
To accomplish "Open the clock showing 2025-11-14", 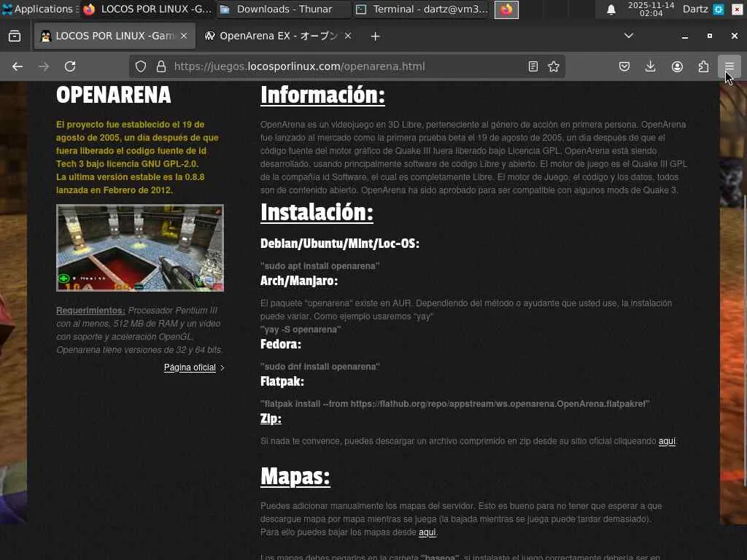I will [651, 9].
